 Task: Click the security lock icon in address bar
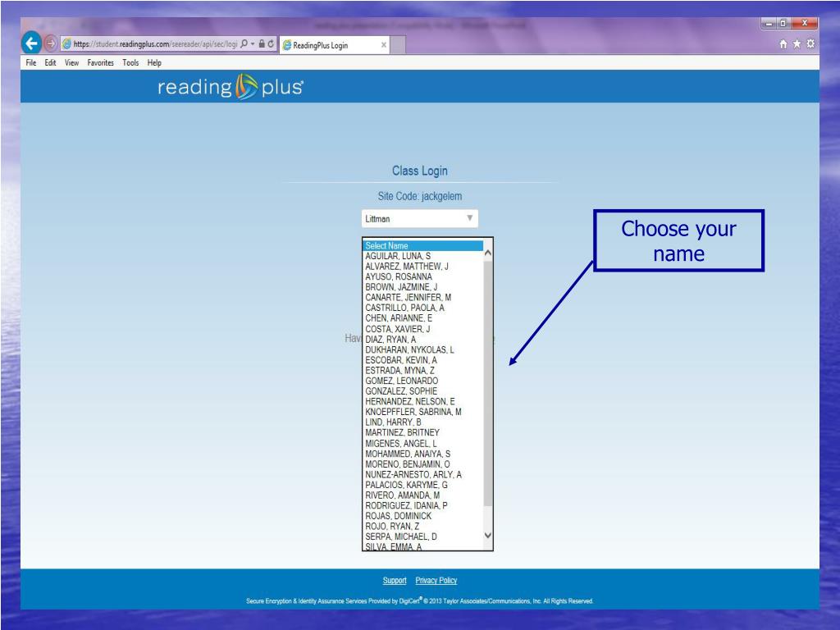pos(262,44)
